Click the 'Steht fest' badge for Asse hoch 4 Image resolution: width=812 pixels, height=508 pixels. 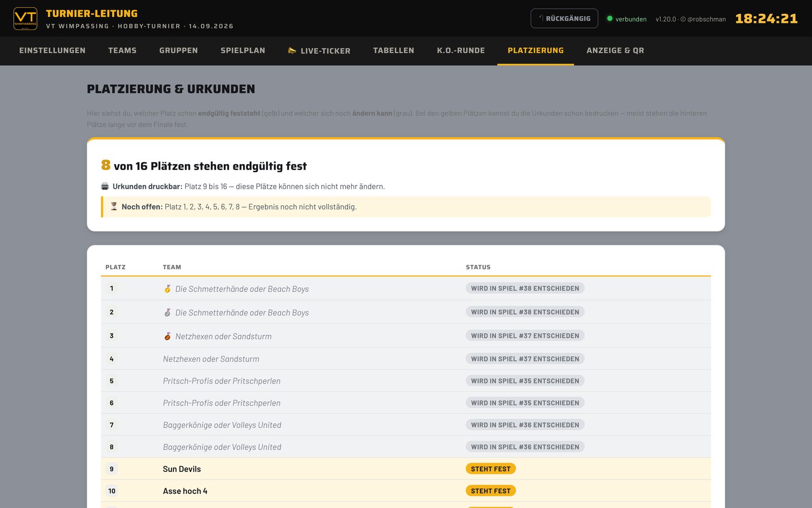(x=491, y=491)
